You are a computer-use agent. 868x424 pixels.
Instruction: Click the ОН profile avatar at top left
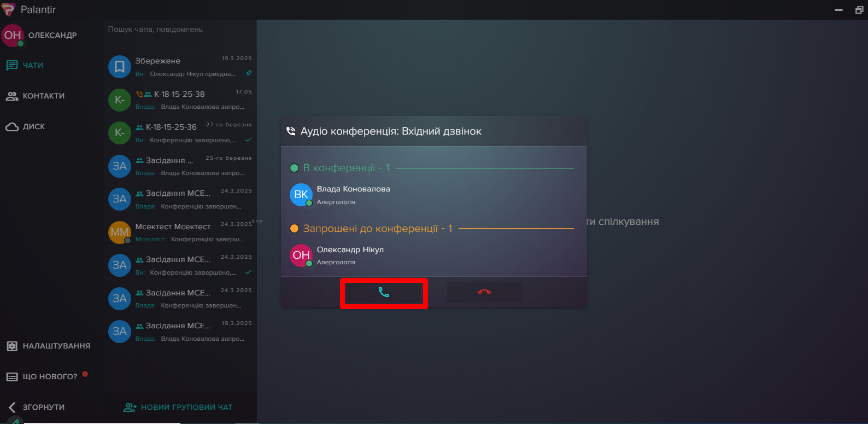pos(13,36)
